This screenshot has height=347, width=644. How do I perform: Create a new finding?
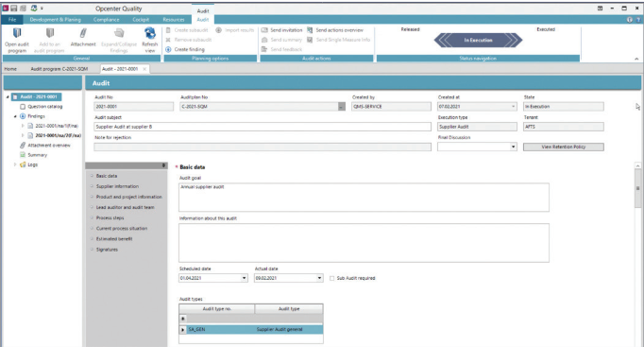click(185, 49)
